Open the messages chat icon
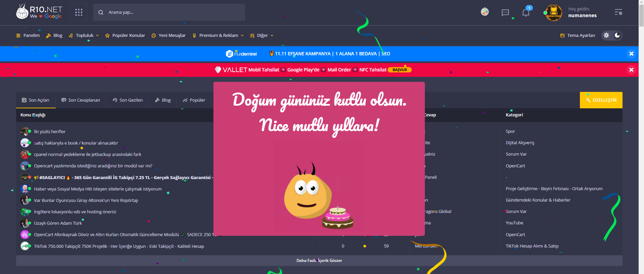The height and width of the screenshot is (274, 644). pos(505,13)
